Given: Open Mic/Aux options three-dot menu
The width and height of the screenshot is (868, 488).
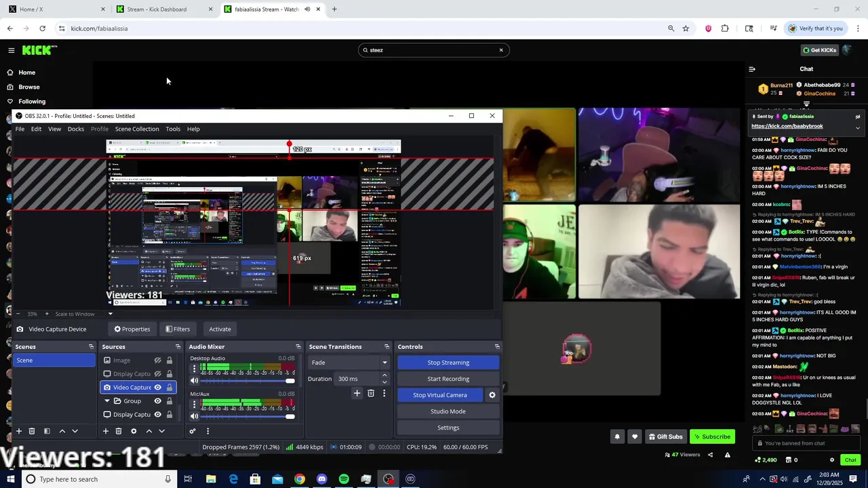Looking at the screenshot, I should (x=194, y=404).
